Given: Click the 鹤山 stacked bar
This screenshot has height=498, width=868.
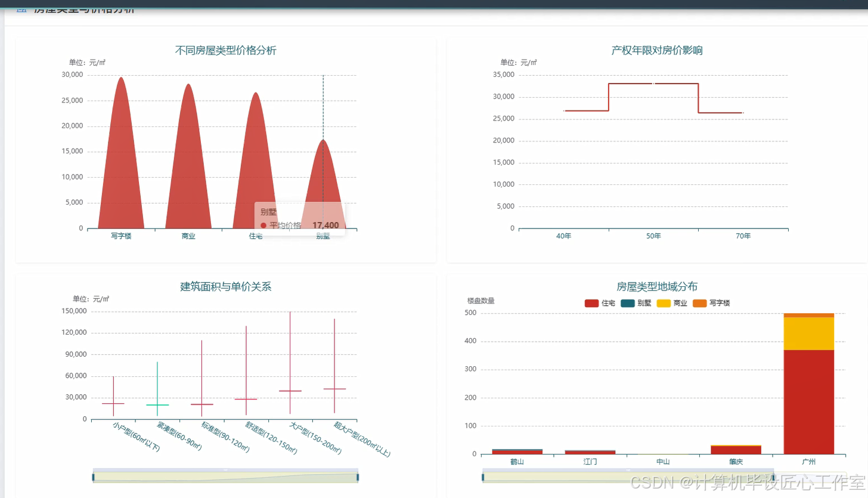Looking at the screenshot, I should coord(517,451).
